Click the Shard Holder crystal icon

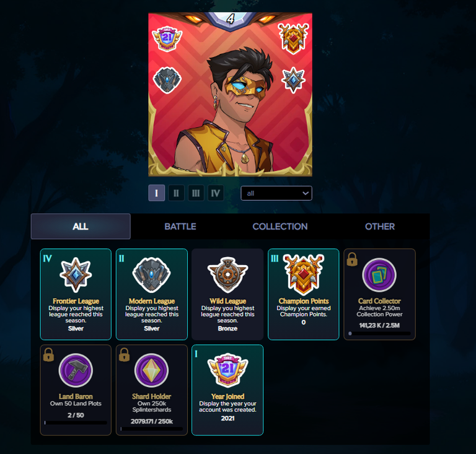(x=151, y=370)
